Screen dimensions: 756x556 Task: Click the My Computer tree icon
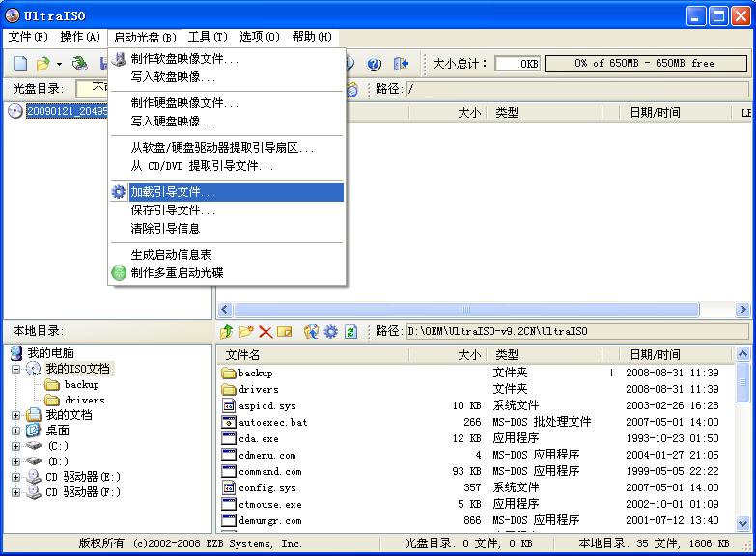click(16, 353)
